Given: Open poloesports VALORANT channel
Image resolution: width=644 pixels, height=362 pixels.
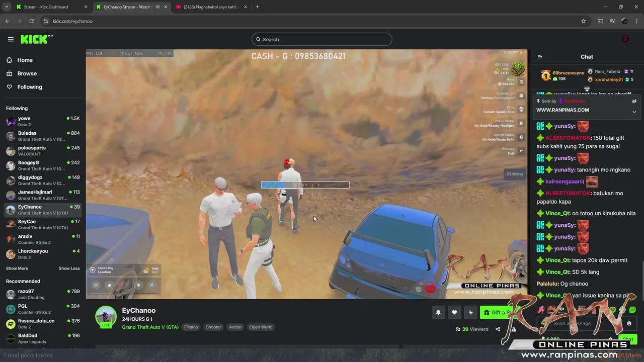Looking at the screenshot, I should (43, 151).
